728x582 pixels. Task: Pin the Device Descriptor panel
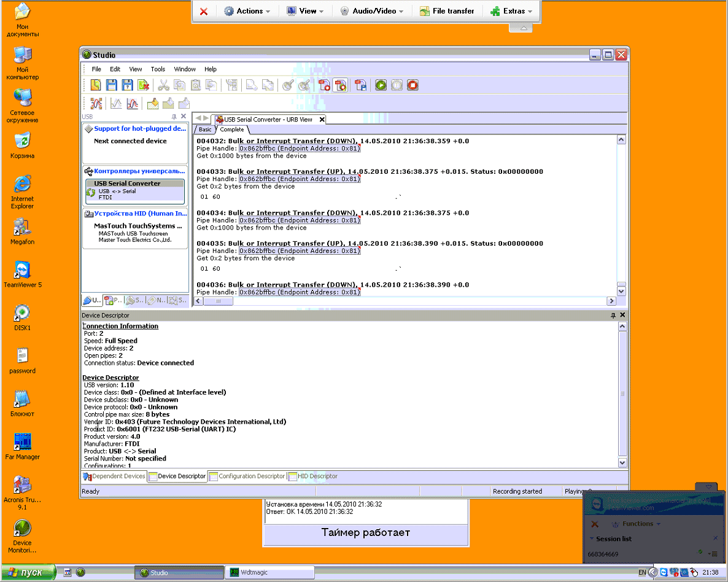click(613, 315)
